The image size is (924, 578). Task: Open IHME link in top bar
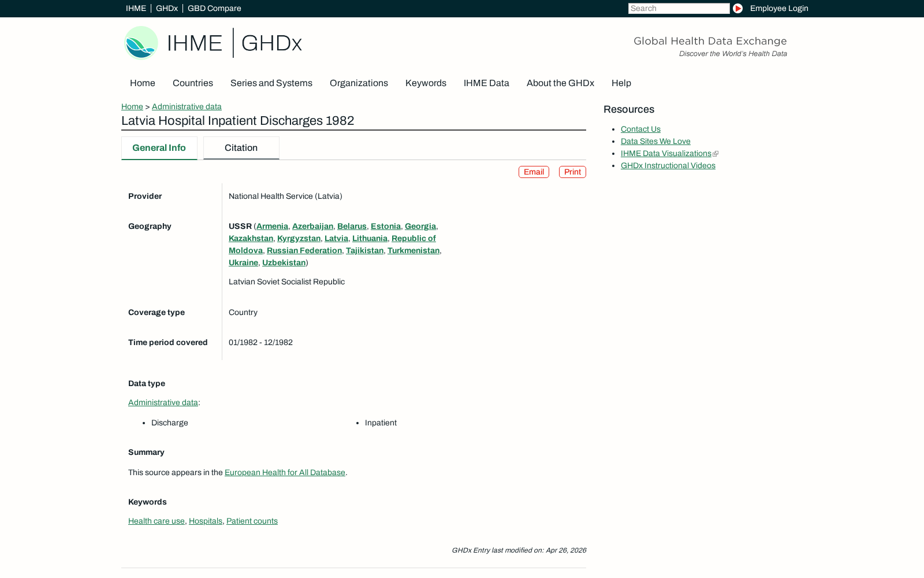pyautogui.click(x=136, y=8)
